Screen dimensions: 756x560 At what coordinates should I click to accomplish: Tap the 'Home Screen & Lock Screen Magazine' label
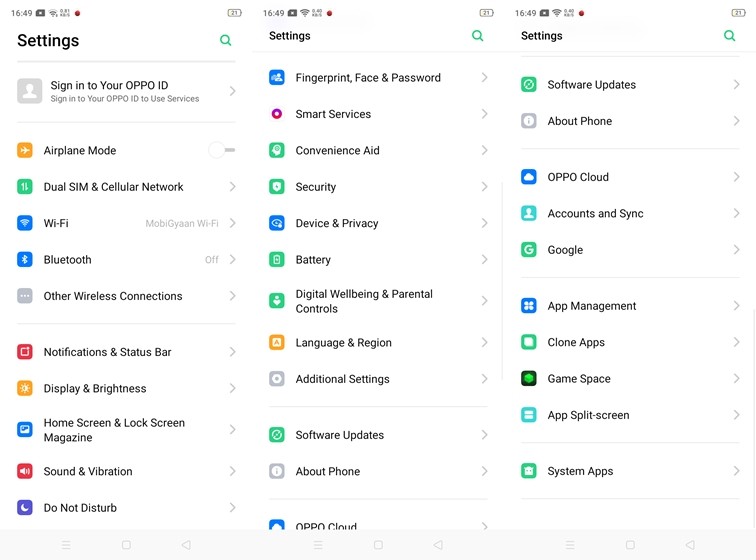[x=114, y=430]
